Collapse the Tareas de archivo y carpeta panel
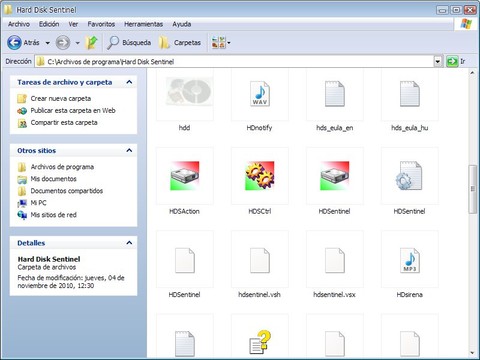This screenshot has width=480, height=360. click(129, 82)
